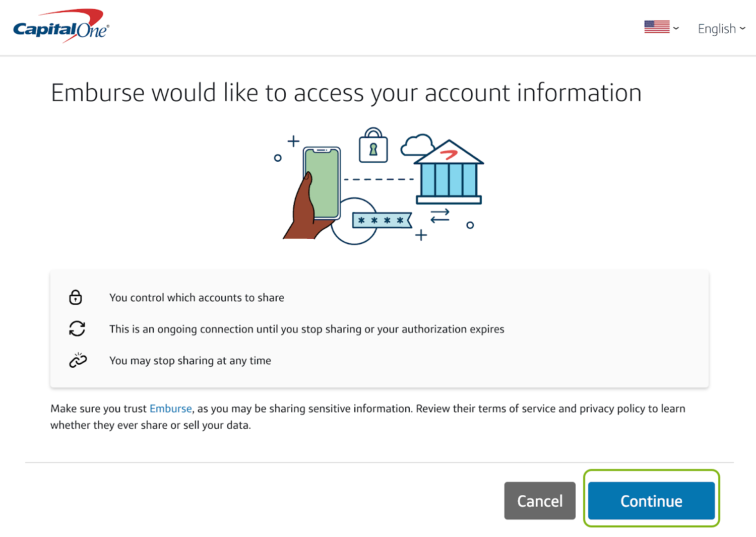Click the Capital One logo
This screenshot has height=537, width=756.
point(61,27)
